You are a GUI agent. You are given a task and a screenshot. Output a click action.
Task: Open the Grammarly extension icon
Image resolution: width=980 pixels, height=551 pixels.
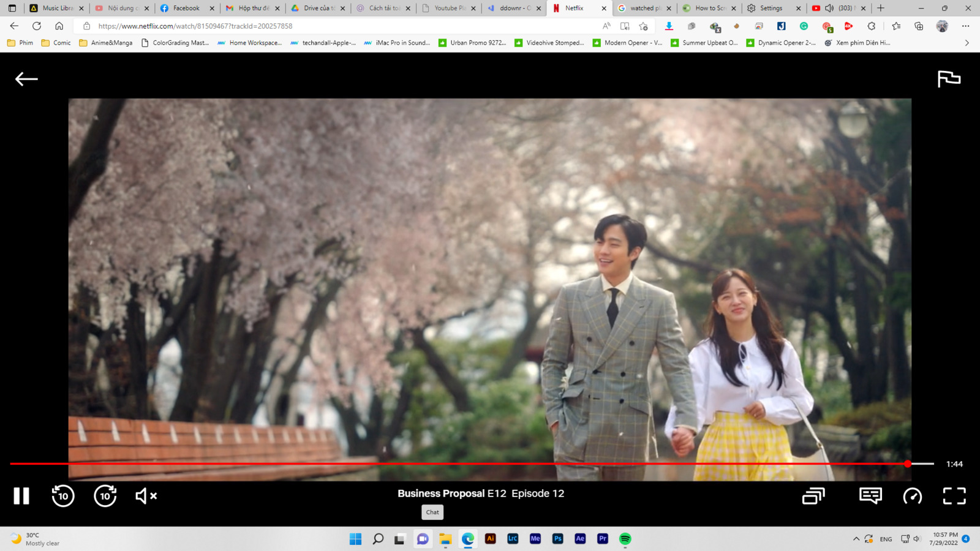804,26
